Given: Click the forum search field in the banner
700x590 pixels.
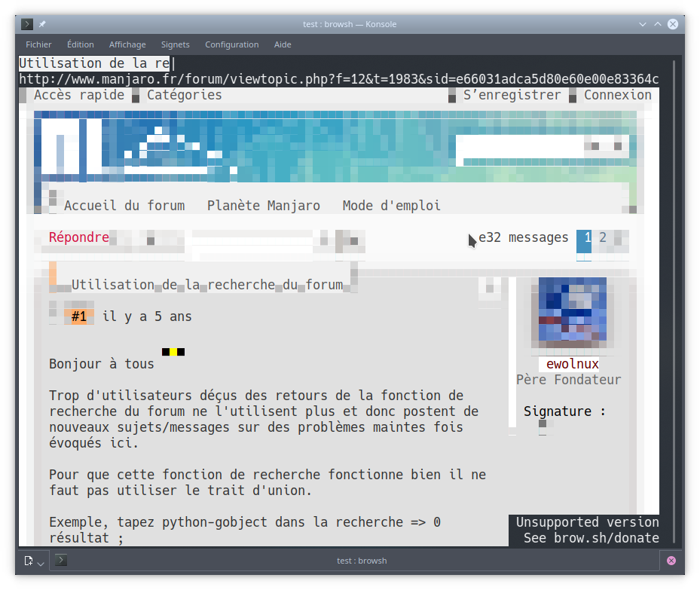Looking at the screenshot, I should pos(520,146).
